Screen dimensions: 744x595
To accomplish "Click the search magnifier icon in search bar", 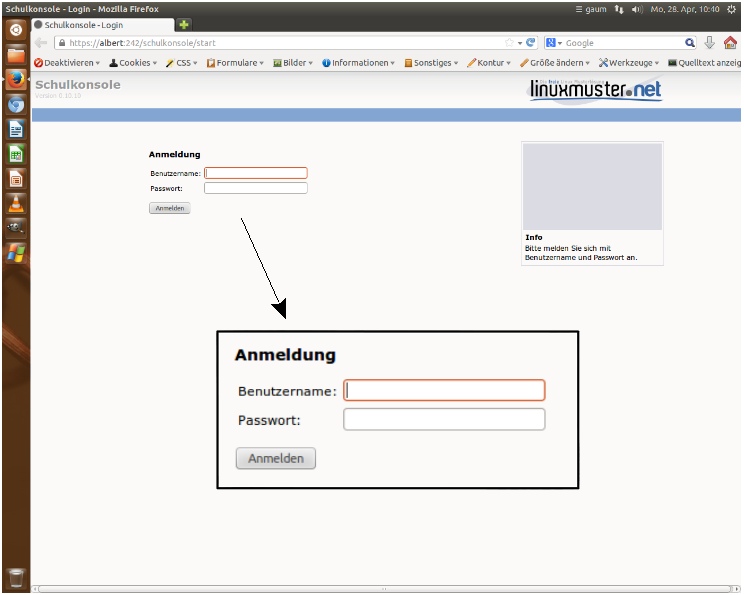I will tap(690, 43).
